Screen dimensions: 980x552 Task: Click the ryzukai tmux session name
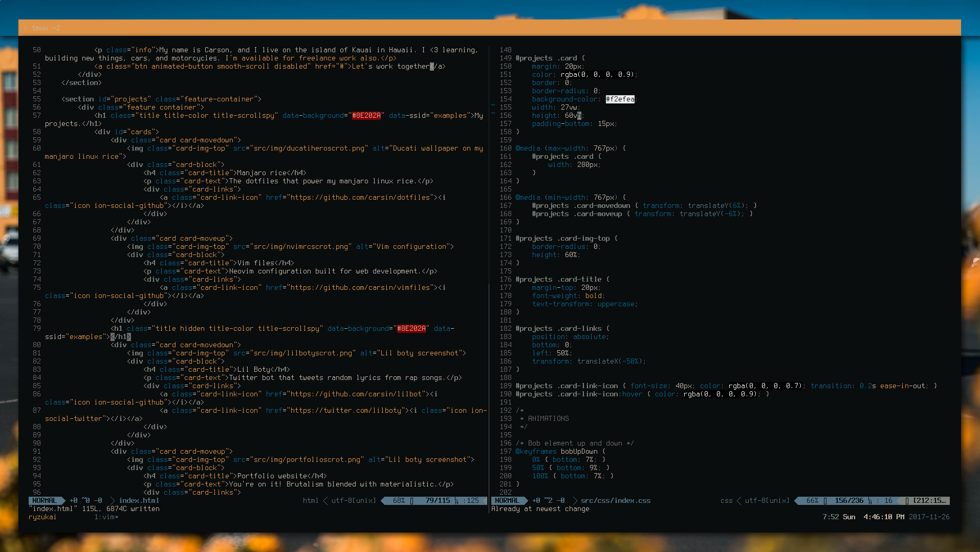42,517
